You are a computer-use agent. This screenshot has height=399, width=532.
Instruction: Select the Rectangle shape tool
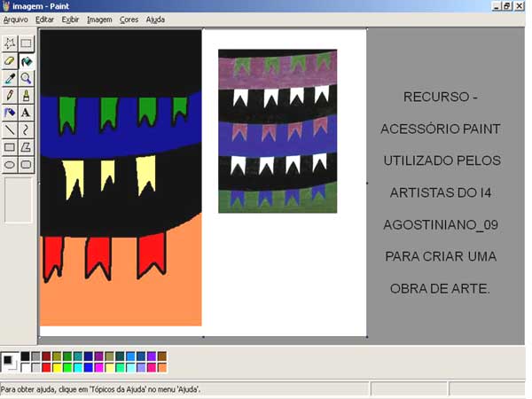[10, 147]
